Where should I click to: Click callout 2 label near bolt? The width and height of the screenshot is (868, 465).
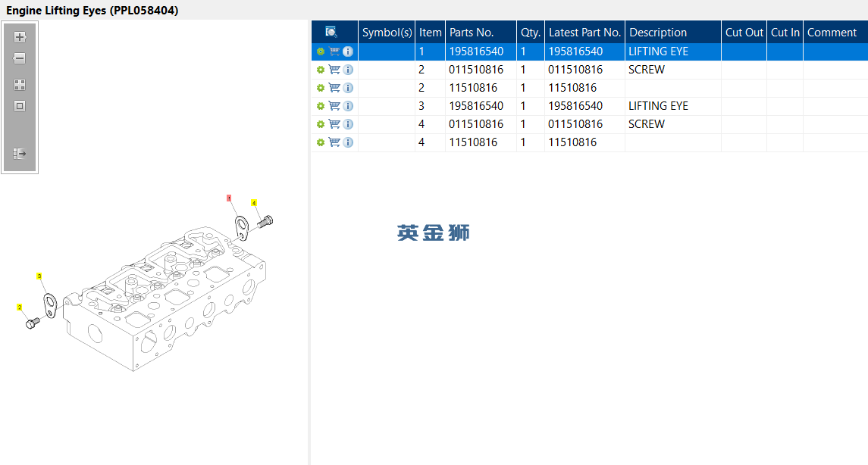click(20, 307)
